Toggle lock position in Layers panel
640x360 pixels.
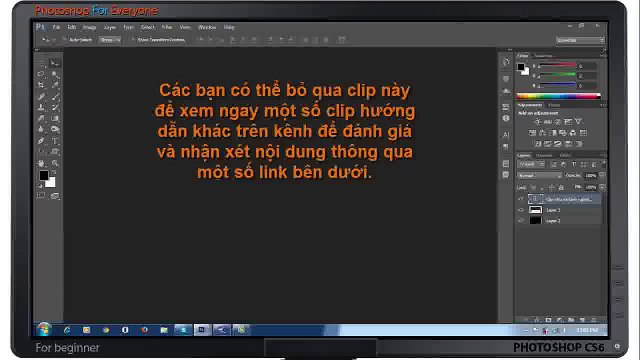point(551,187)
